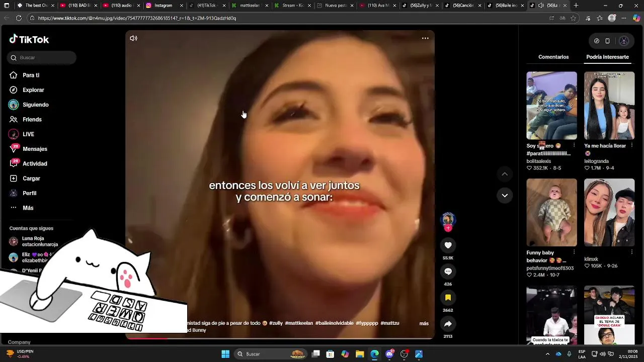Open Friends in the sidebar
The image size is (644, 362).
pos(32,120)
